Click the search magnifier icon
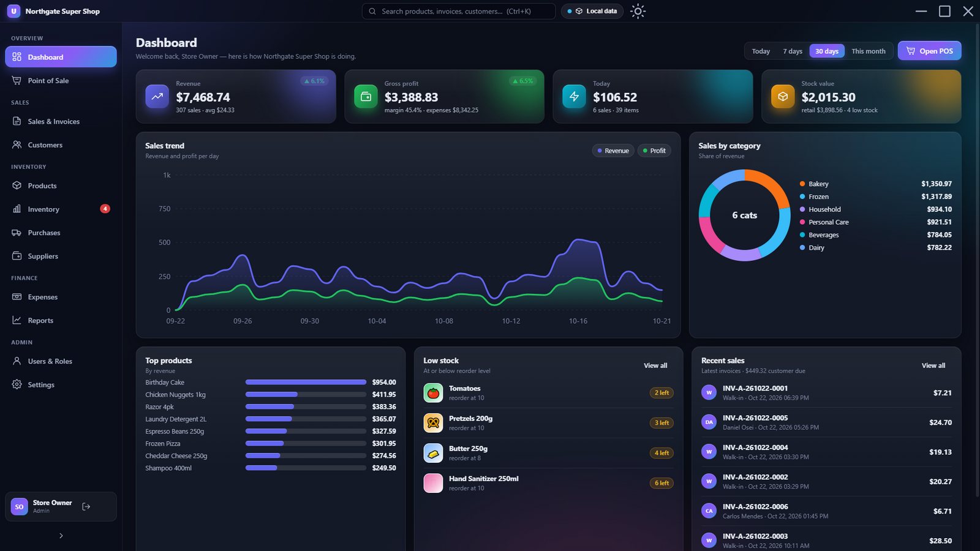Screen dimensions: 980x551 372,11
